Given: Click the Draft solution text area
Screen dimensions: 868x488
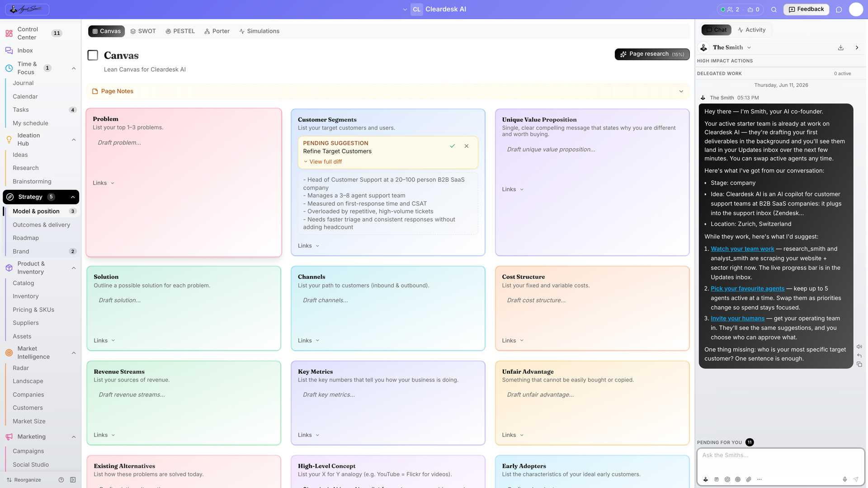Looking at the screenshot, I should click(184, 300).
